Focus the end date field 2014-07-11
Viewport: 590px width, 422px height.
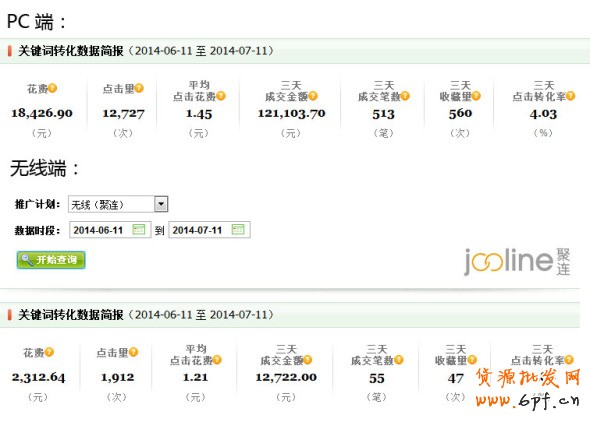pyautogui.click(x=210, y=230)
